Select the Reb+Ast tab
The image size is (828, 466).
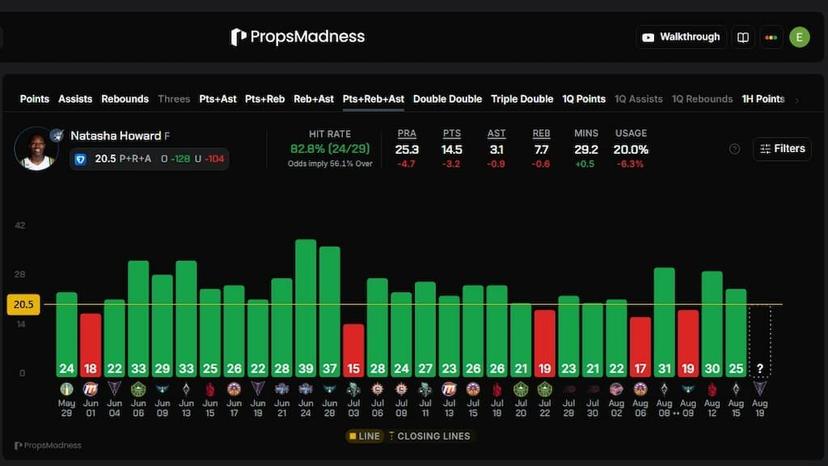click(x=314, y=99)
